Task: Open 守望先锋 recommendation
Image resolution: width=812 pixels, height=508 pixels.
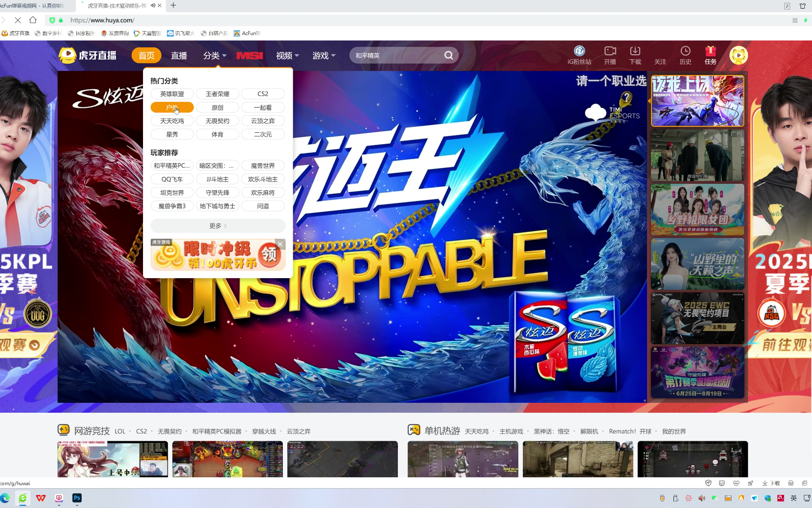Action: click(217, 193)
